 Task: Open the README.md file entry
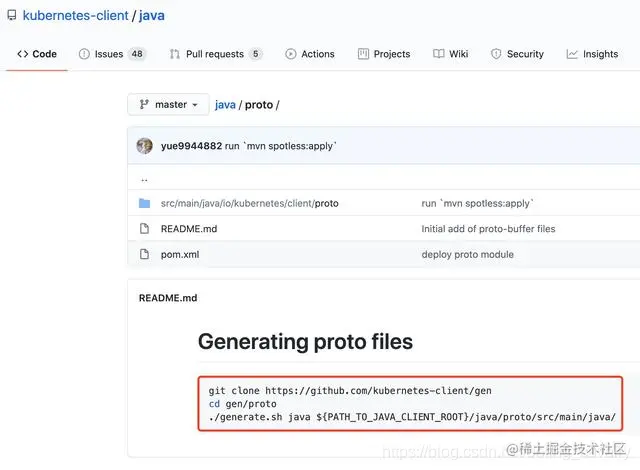[189, 229]
